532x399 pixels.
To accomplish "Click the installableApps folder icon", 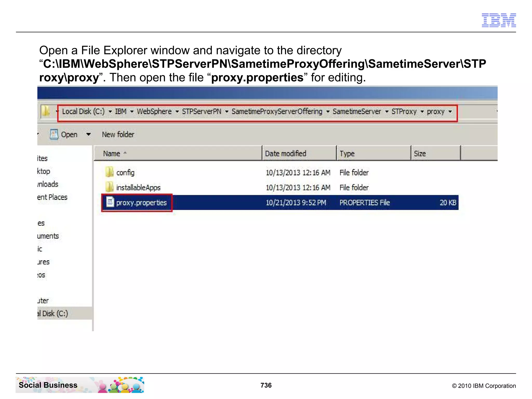I will pyautogui.click(x=109, y=187).
